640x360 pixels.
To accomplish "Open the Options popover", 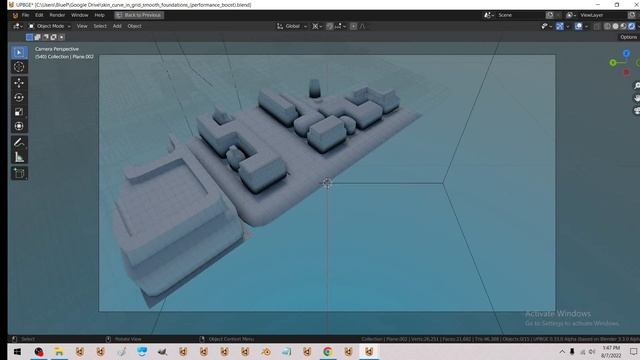I will (x=629, y=37).
